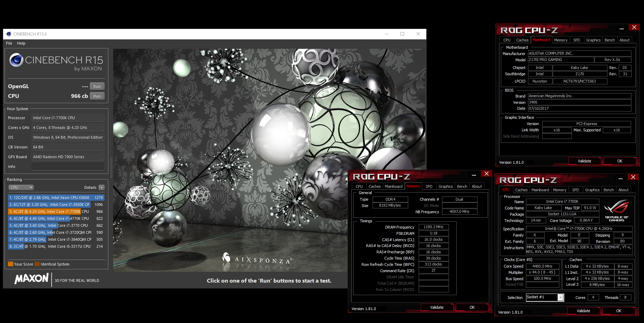The width and height of the screenshot is (644, 323).
Task: Click DRAM Frequency value 1199.2 MHz
Action: [434, 227]
